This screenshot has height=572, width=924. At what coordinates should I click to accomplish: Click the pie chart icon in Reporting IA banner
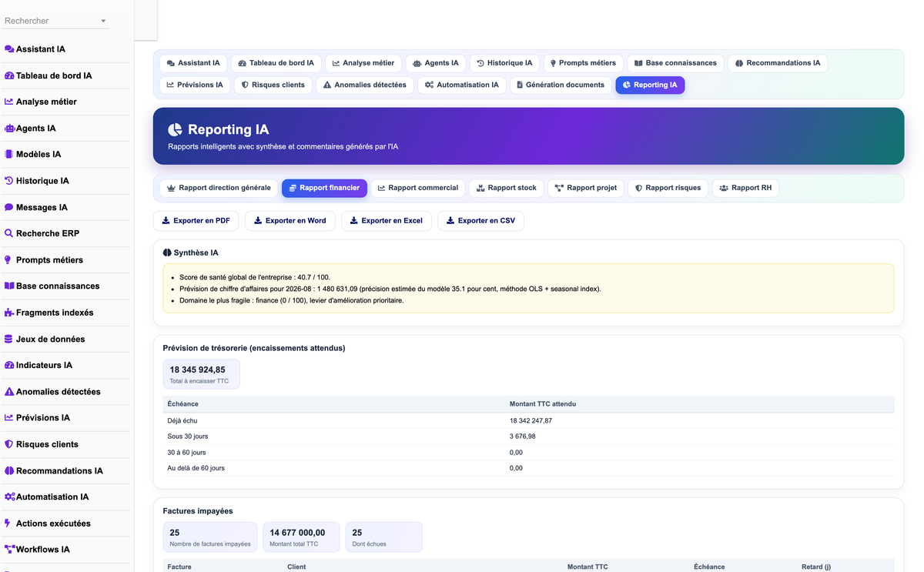click(x=176, y=129)
